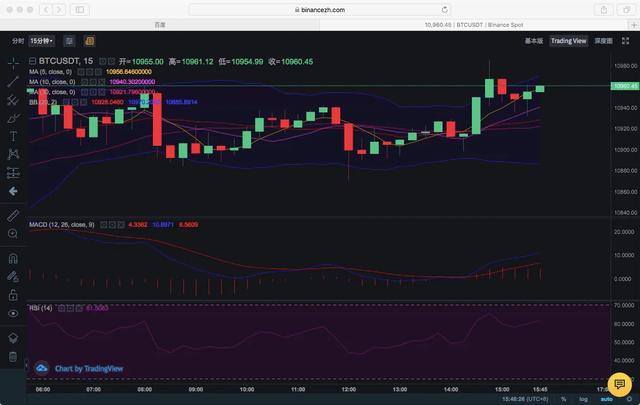The image size is (640, 405).
Task: Open the pitchfork drawing tools
Action: pyautogui.click(x=13, y=100)
